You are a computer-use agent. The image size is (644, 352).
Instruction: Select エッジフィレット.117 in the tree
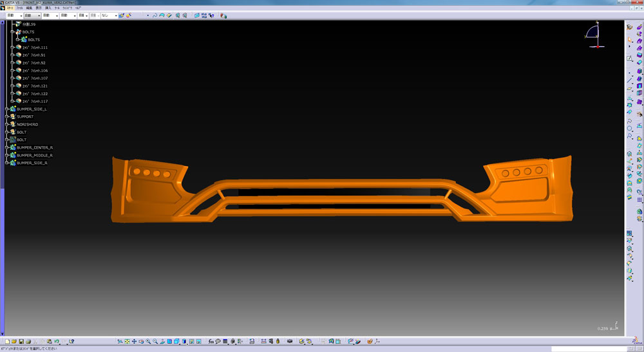point(35,101)
